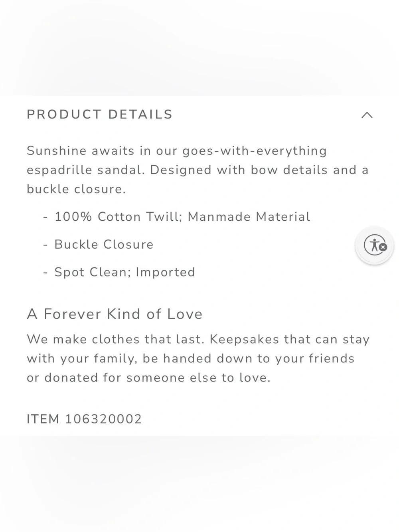Click the donated for someone else line
This screenshot has width=399, height=532.
coord(149,378)
